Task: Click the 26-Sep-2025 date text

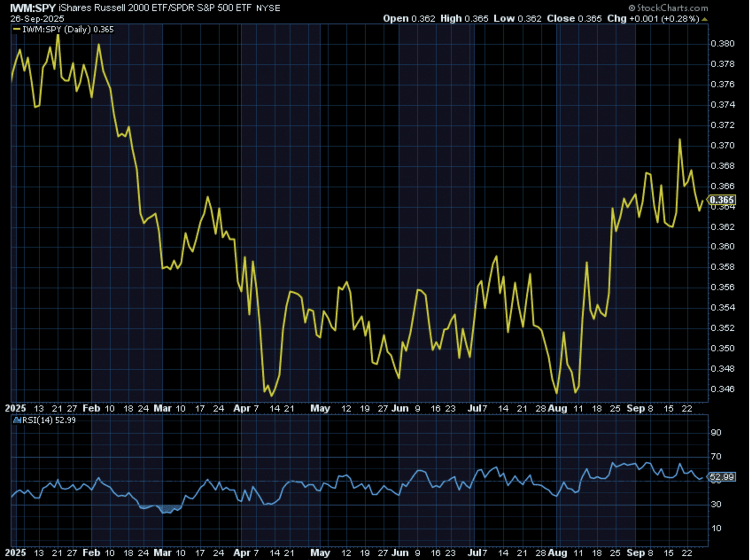Action: [x=37, y=19]
